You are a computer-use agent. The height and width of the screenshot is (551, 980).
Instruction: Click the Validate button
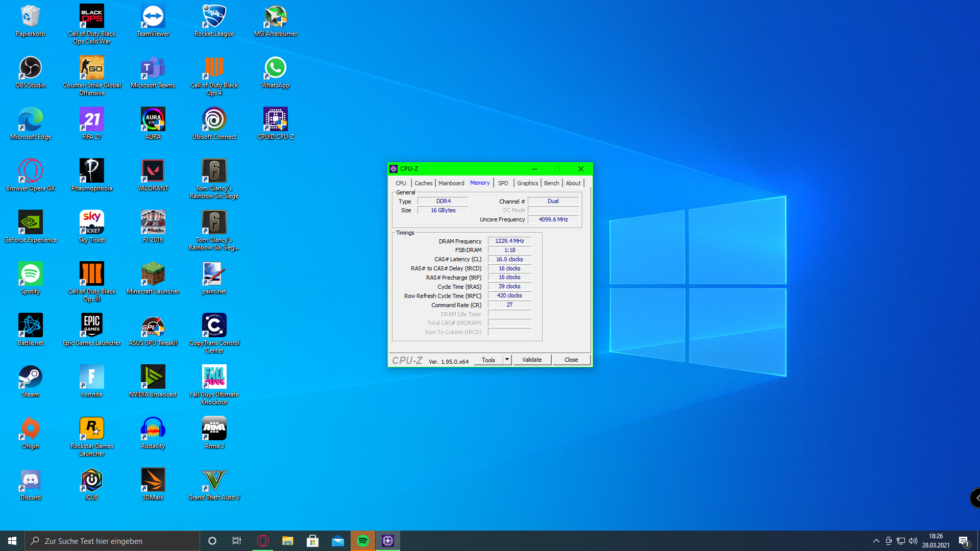[532, 360]
